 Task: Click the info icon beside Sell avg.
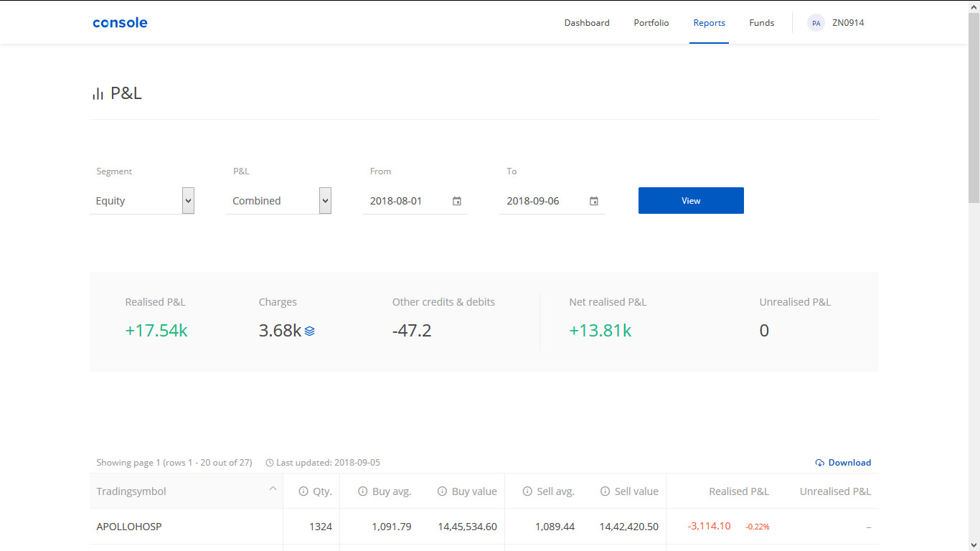click(x=528, y=491)
